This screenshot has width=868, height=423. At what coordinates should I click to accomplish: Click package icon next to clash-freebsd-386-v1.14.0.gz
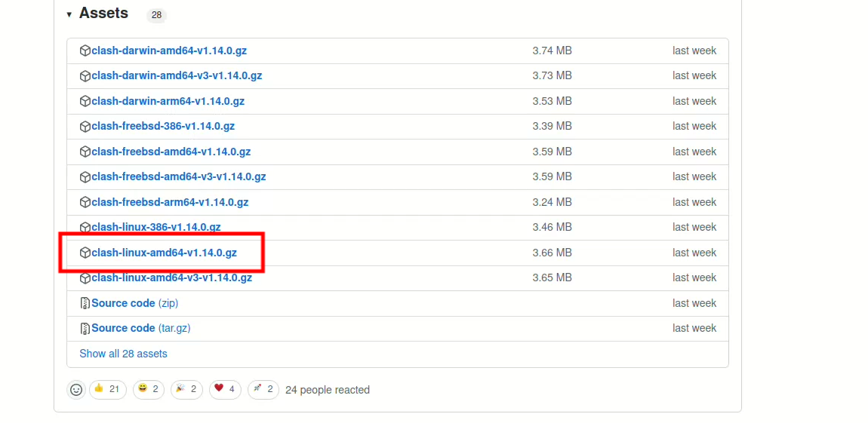[85, 127]
